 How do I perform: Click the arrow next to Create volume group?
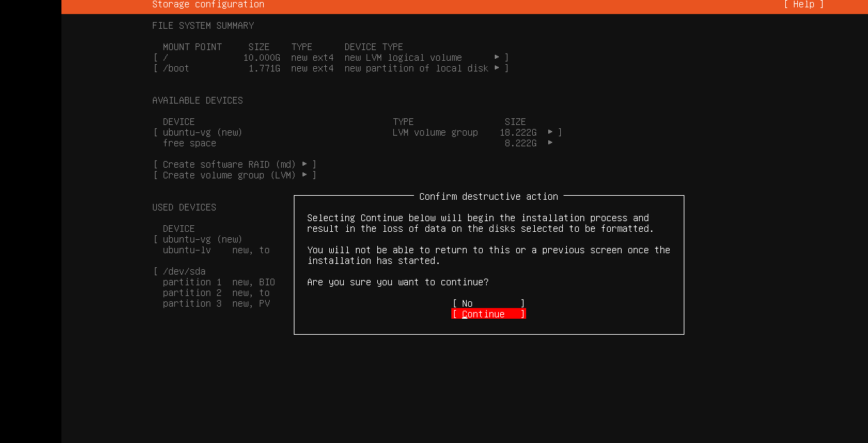(304, 175)
